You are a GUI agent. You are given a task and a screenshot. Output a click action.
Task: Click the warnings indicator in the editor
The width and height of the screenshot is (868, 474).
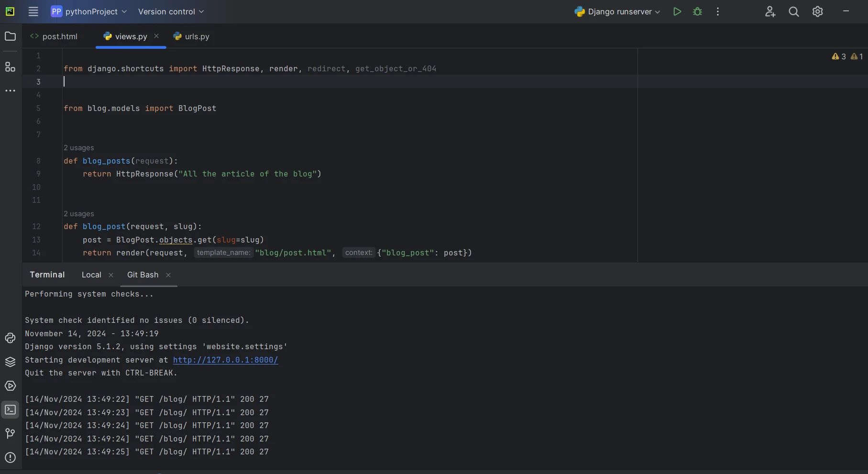pyautogui.click(x=839, y=56)
